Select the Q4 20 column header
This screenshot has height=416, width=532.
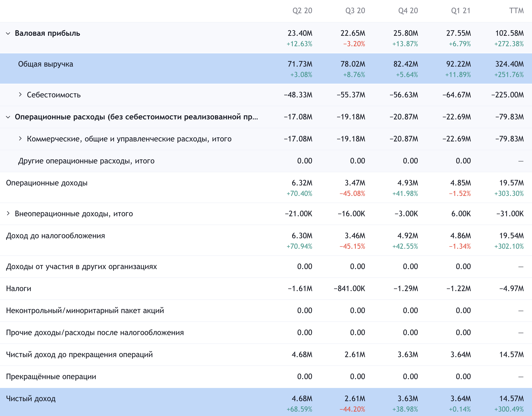pos(408,11)
